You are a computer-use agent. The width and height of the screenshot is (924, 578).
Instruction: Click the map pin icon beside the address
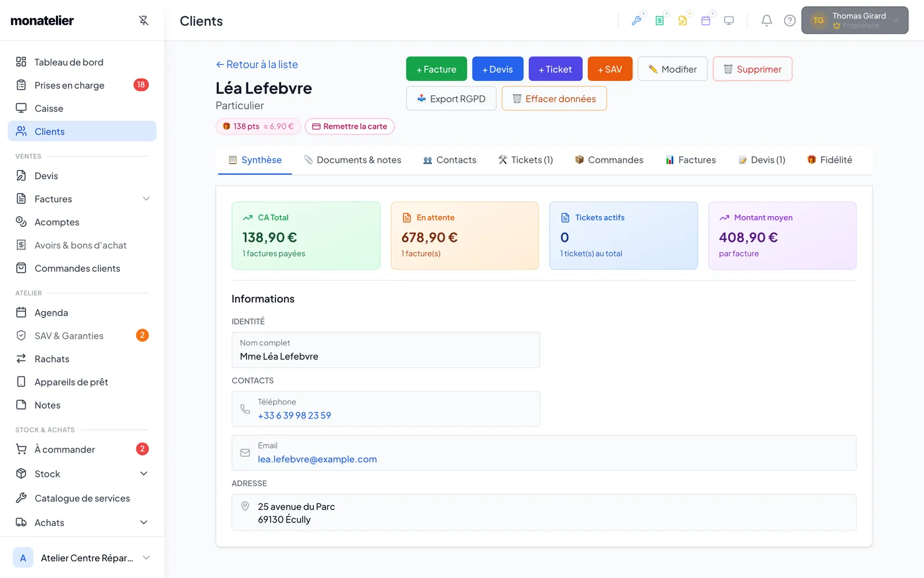click(x=245, y=506)
